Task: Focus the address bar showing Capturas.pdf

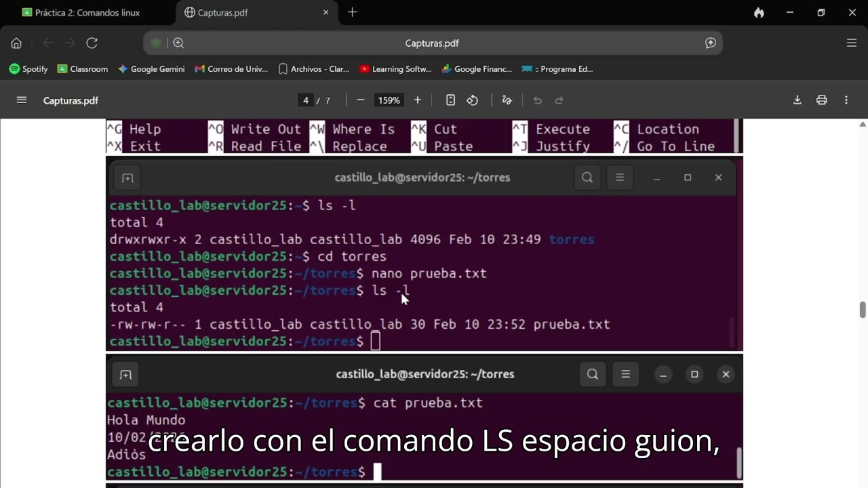Action: 433,43
